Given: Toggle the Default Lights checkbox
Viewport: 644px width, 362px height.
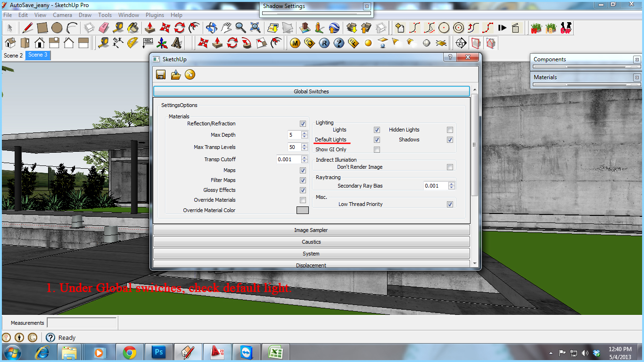Looking at the screenshot, I should tap(377, 140).
